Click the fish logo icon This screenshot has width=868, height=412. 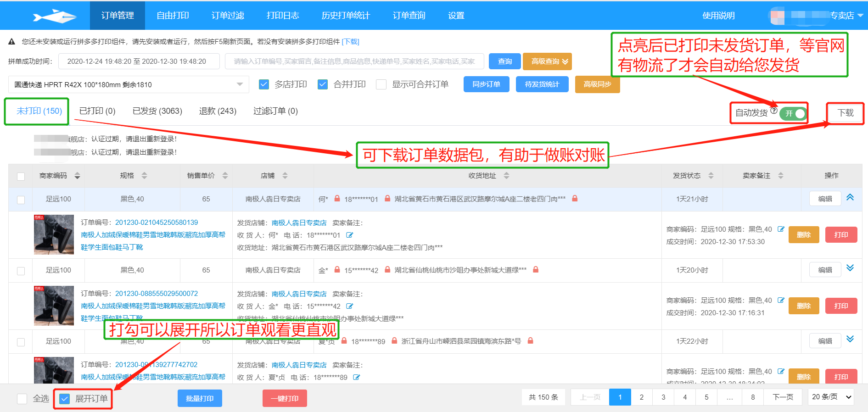54,16
